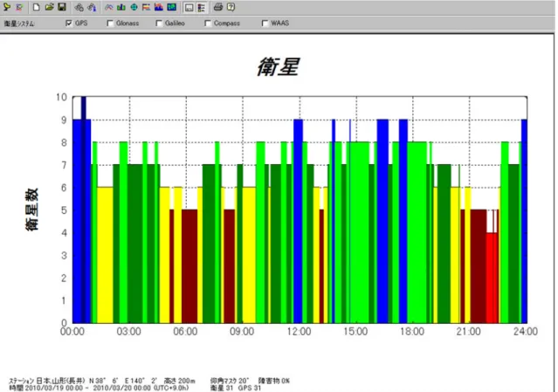Click the 仰角マスク 20° footer text

[x=230, y=381]
